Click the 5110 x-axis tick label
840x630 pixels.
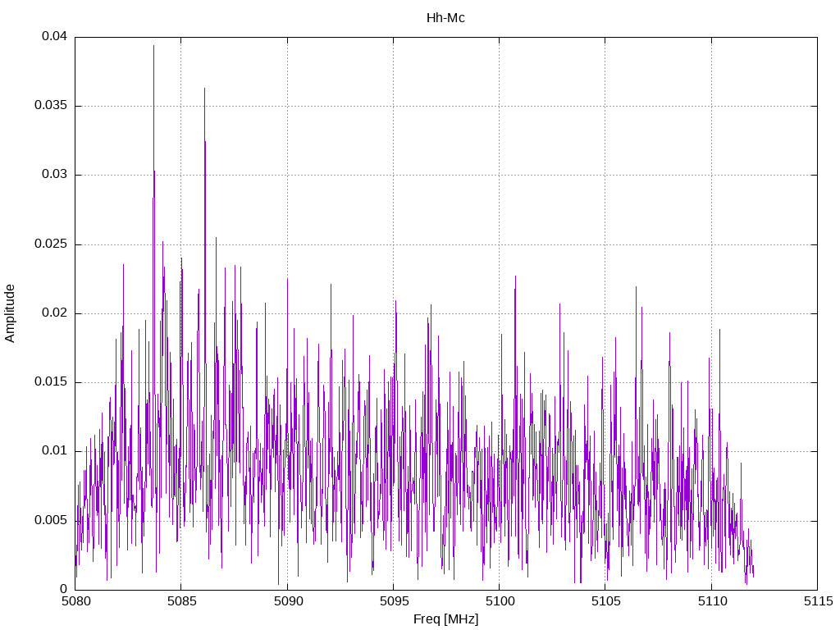point(712,601)
